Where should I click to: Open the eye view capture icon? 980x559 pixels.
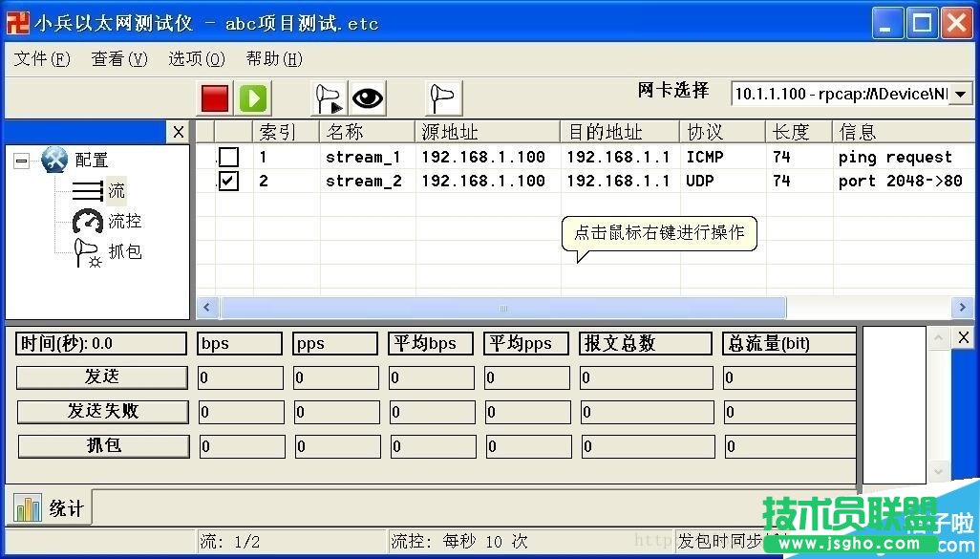click(x=367, y=97)
